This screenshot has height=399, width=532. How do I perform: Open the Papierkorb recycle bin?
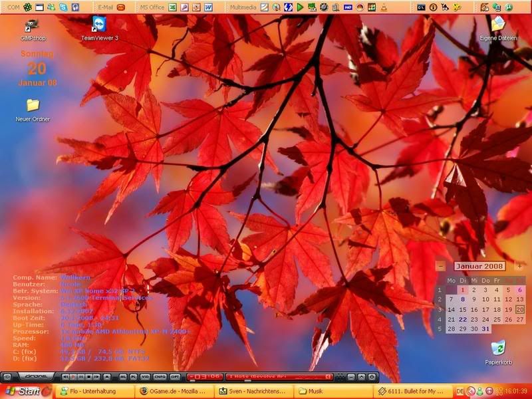click(x=497, y=348)
